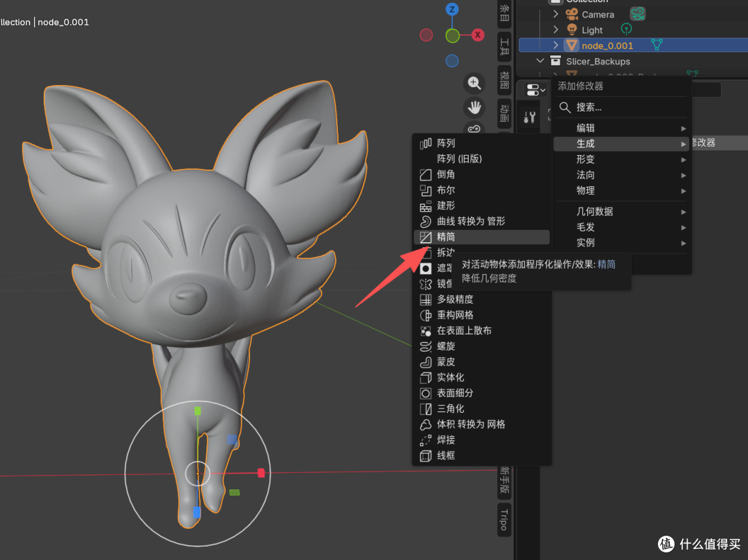The height and width of the screenshot is (560, 748).
Task: Click the Boolean 布尔 icon
Action: click(425, 190)
